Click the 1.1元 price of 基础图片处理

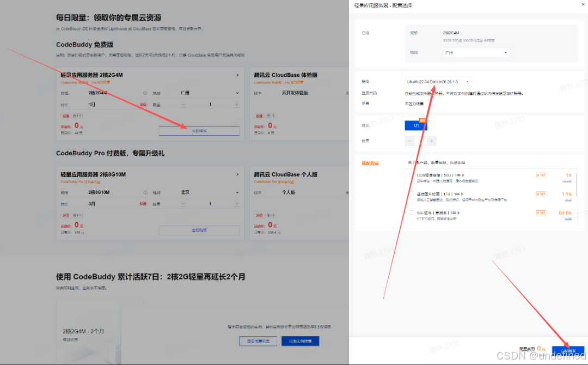coord(567,194)
